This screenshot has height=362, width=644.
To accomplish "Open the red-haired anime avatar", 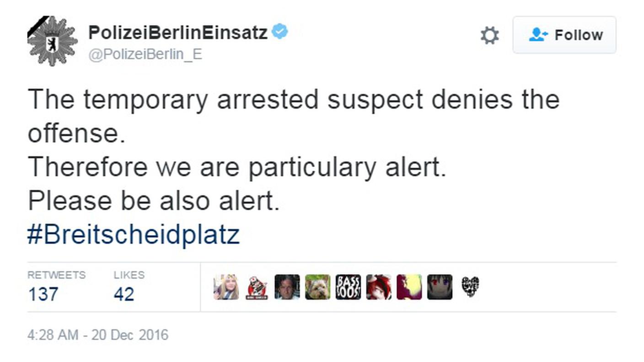I will (379, 287).
